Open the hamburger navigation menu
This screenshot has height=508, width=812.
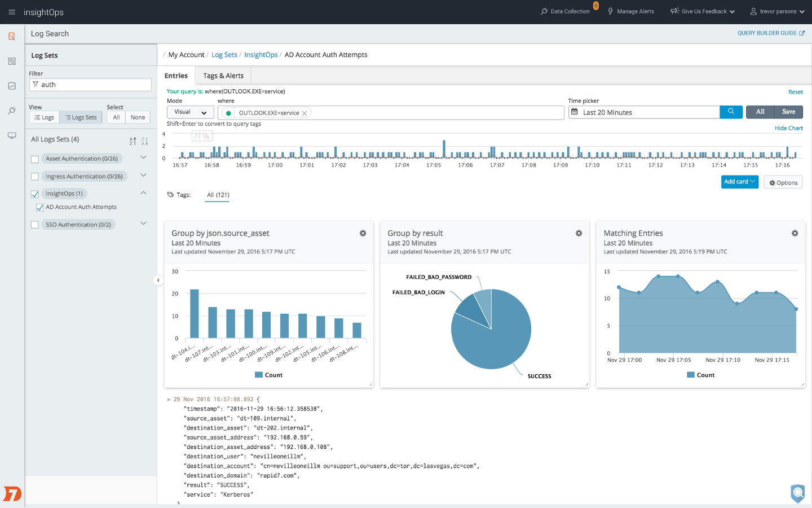pos(12,12)
